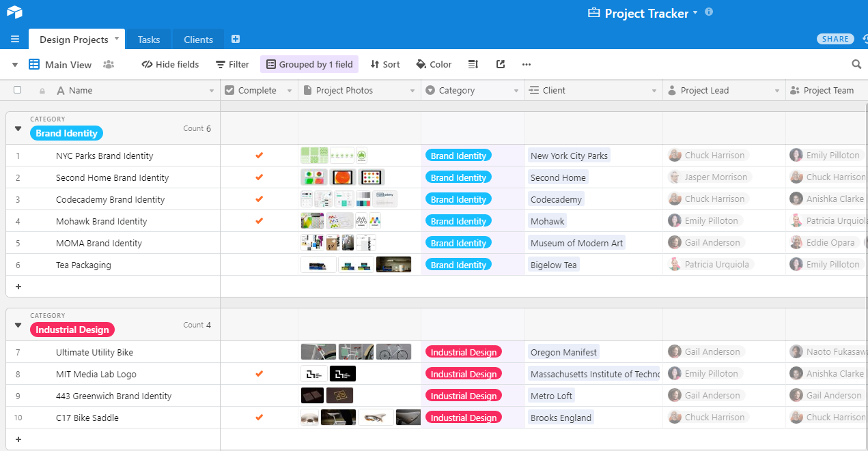The height and width of the screenshot is (451, 868).
Task: Click the lock icon in Name header
Action: click(42, 91)
